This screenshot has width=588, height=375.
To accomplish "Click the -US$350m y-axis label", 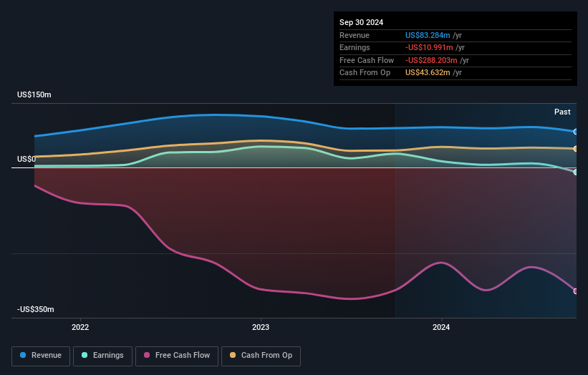I will 36,309.
